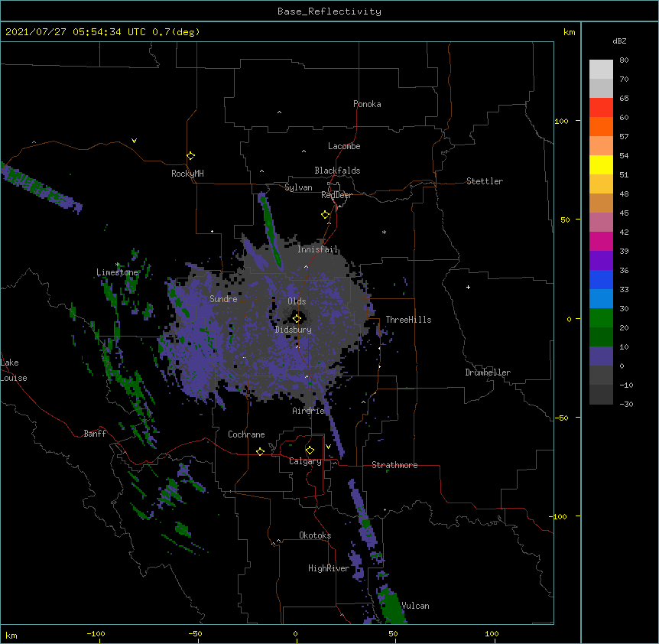Click the Lake Louise label

pos(14,370)
